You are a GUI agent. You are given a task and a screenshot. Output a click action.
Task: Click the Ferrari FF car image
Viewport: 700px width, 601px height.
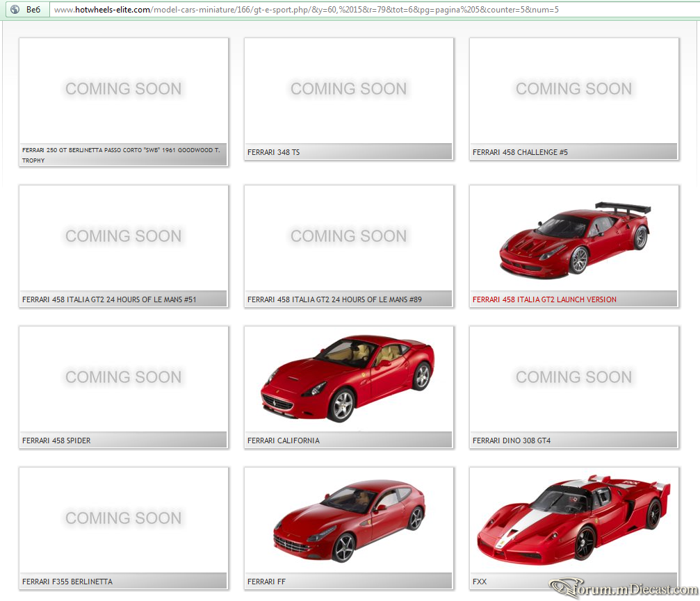point(349,520)
